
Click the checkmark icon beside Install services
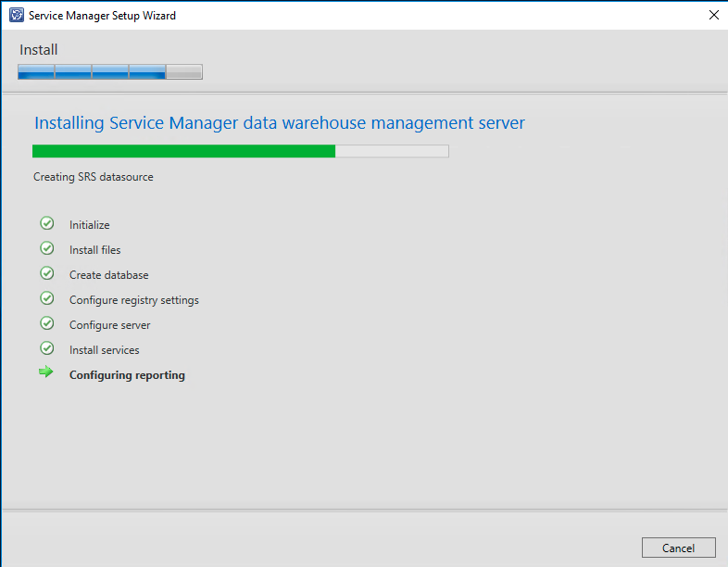tap(47, 348)
